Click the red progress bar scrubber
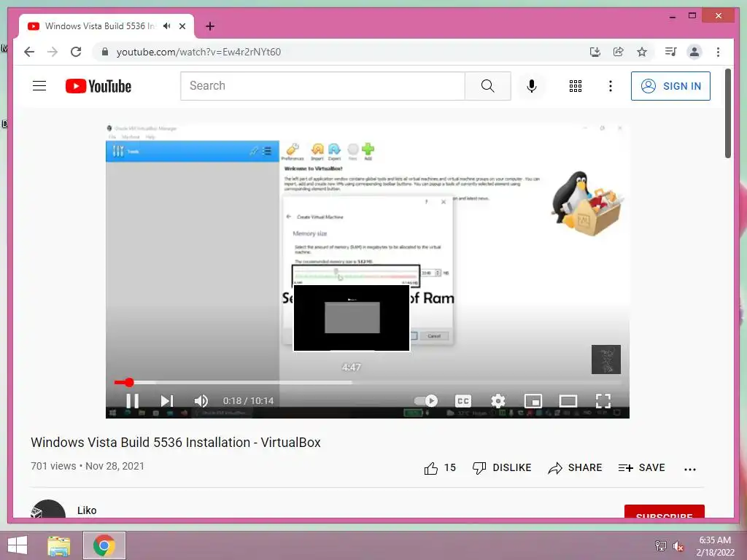Screen dimensions: 747x560 click(x=129, y=382)
